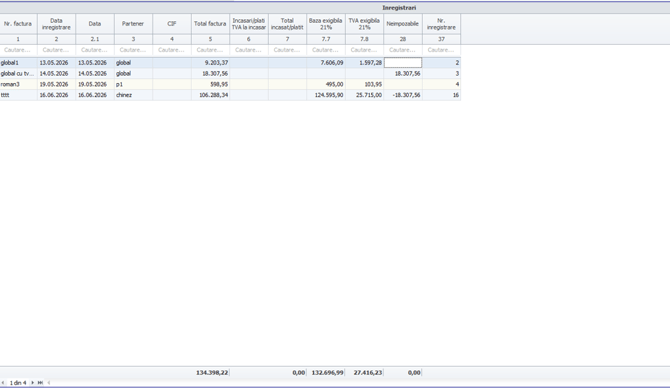Select the 'global1' invoice row
Image resolution: width=670 pixels, height=388 pixels.
tap(230, 63)
